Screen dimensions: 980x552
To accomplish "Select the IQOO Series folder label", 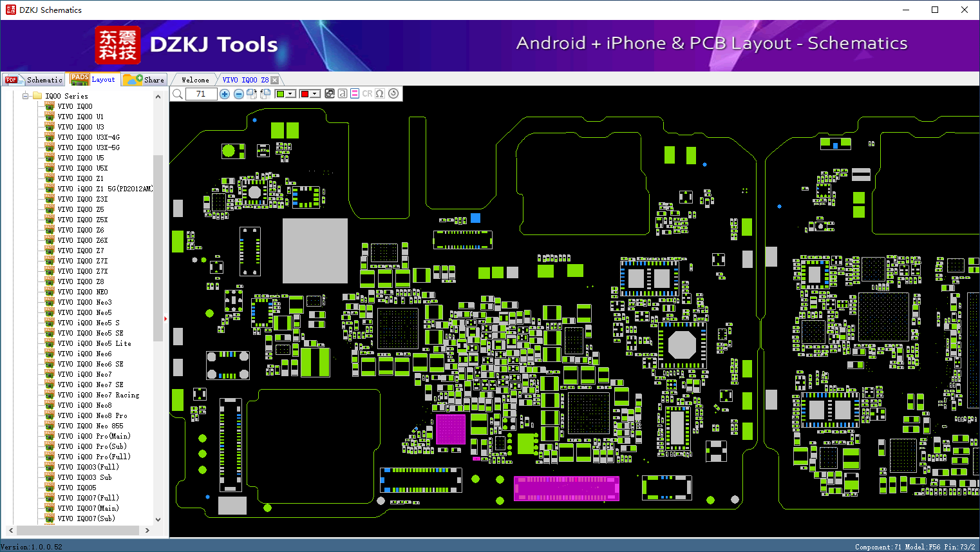I will [x=66, y=96].
